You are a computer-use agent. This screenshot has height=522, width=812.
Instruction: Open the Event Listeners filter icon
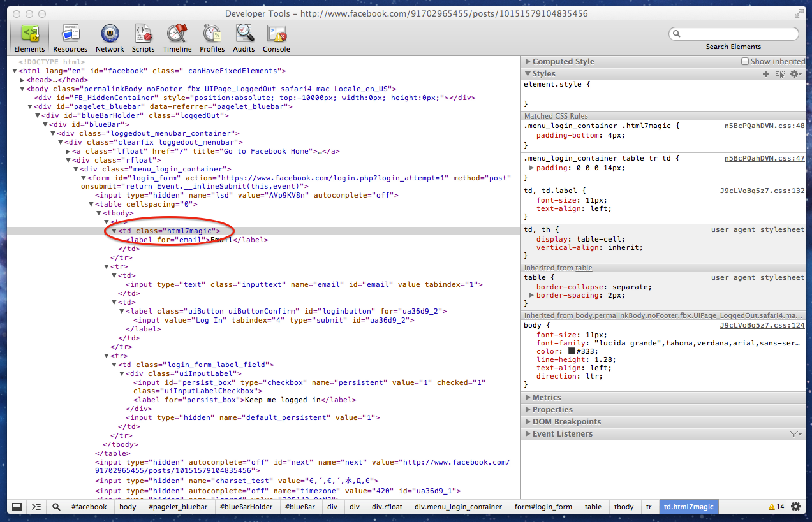(795, 434)
